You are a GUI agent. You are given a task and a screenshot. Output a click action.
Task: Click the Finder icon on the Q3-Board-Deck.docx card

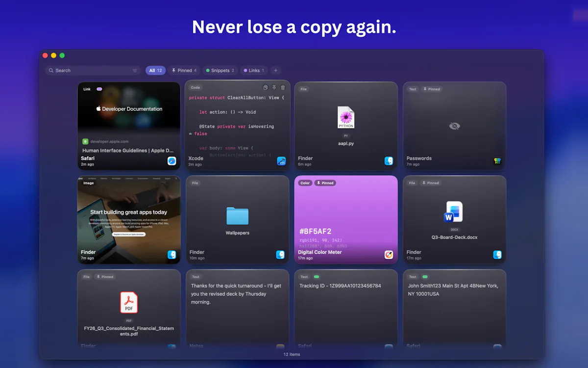498,255
